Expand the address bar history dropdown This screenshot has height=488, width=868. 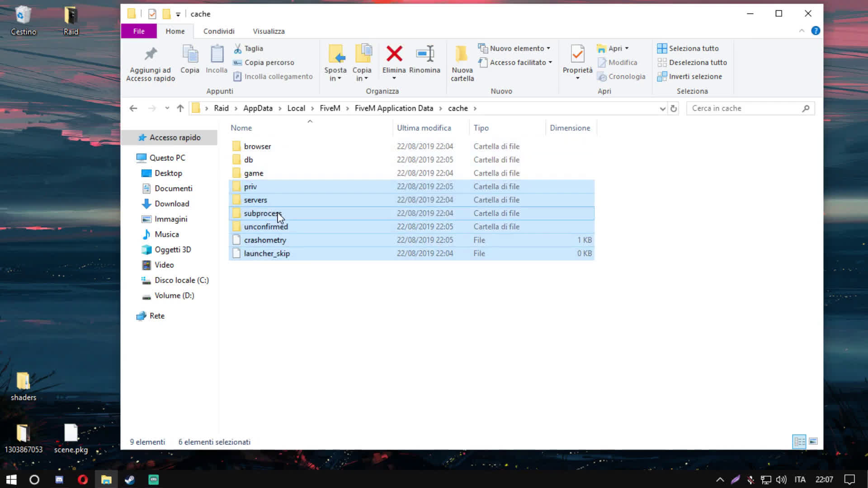[x=662, y=108]
